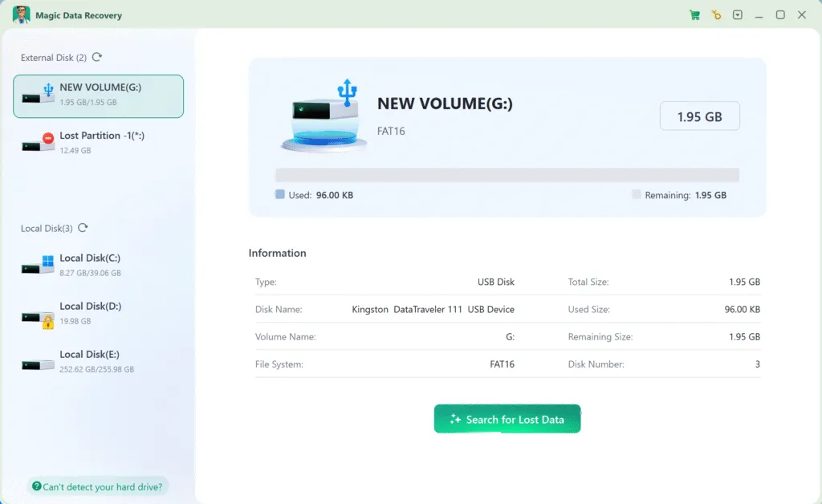The height and width of the screenshot is (504, 822).
Task: Select NEW VOLUME(G:) in the sidebar
Action: click(x=98, y=96)
